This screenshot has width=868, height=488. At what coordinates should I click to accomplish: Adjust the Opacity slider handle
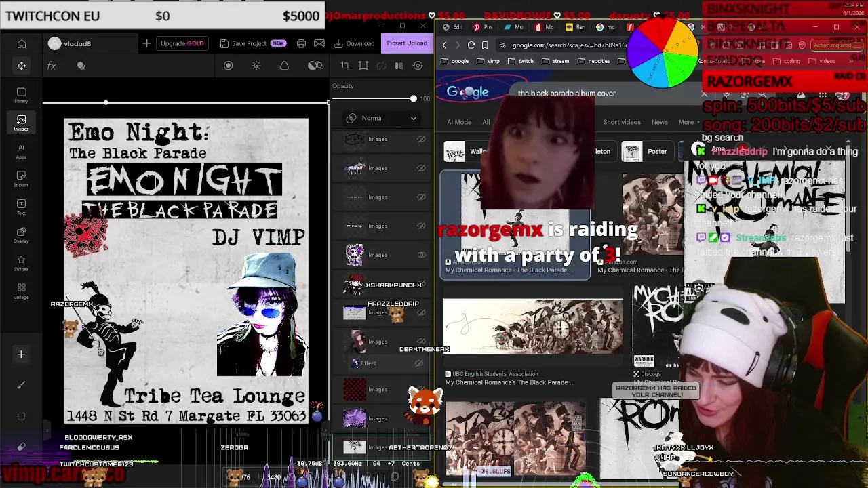tap(413, 98)
